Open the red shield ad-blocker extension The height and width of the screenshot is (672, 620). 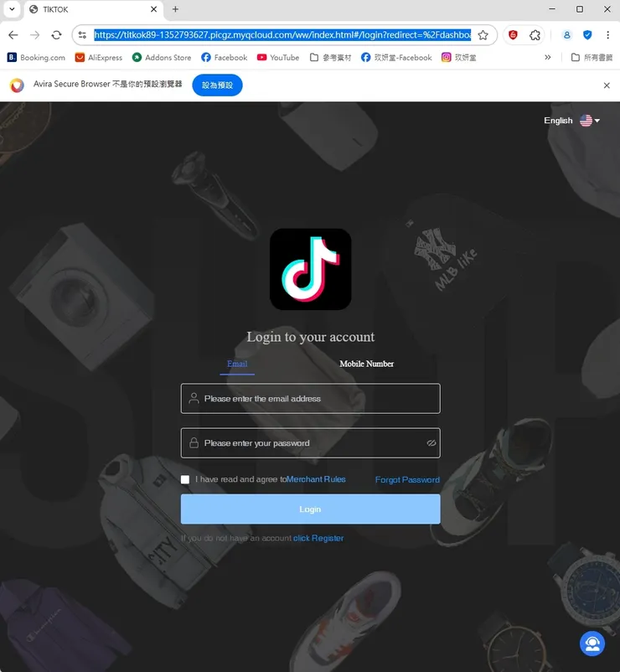[x=513, y=35]
